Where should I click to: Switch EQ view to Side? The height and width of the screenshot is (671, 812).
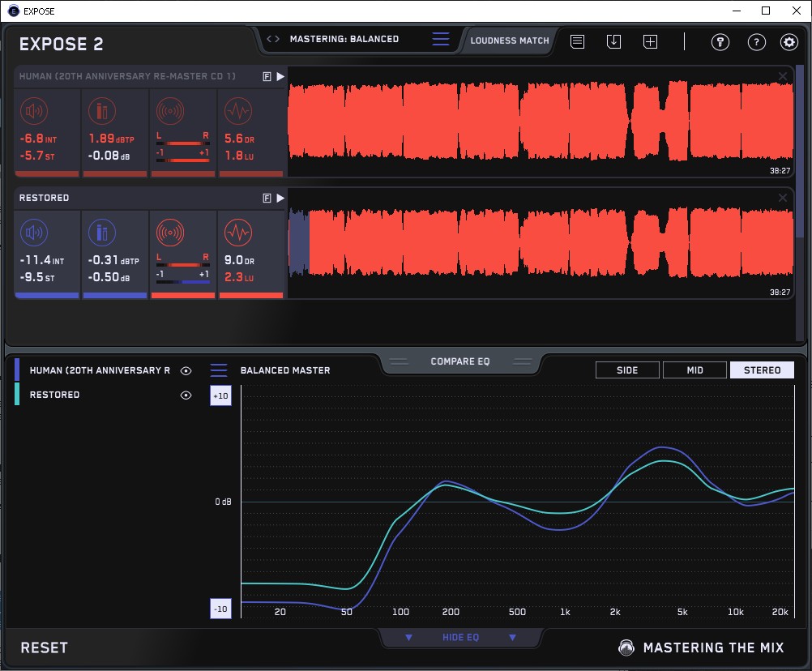pos(627,370)
